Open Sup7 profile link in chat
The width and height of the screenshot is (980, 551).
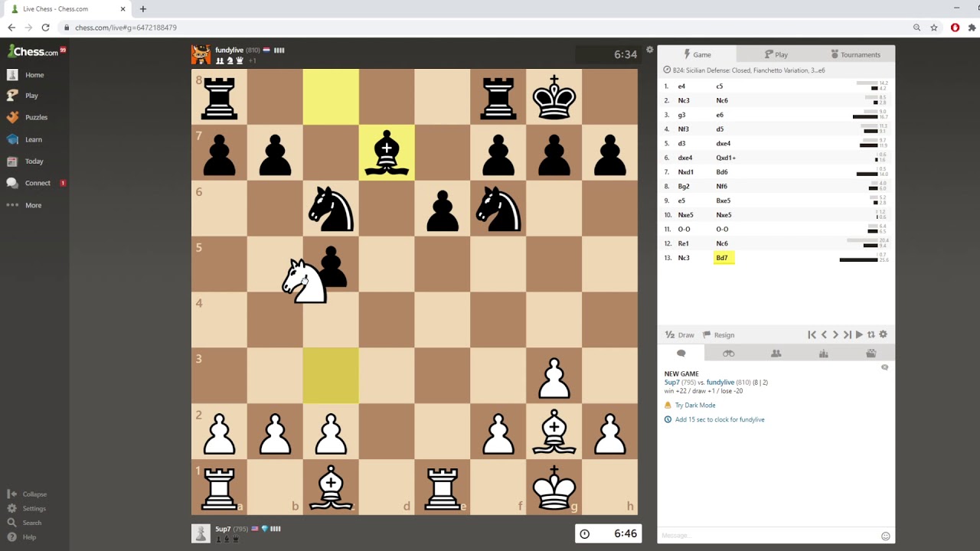[671, 382]
